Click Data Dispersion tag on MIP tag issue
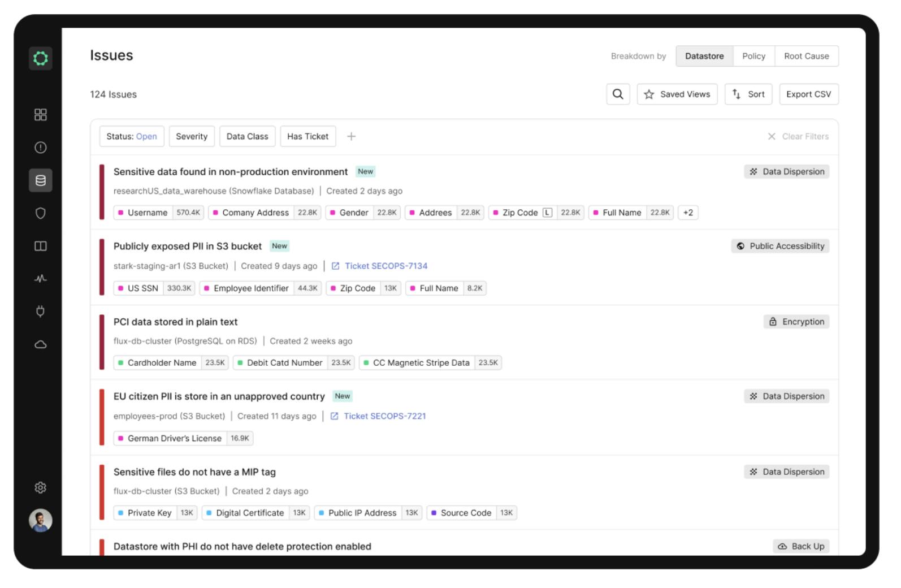Image resolution: width=901 pixels, height=588 pixels. click(787, 472)
